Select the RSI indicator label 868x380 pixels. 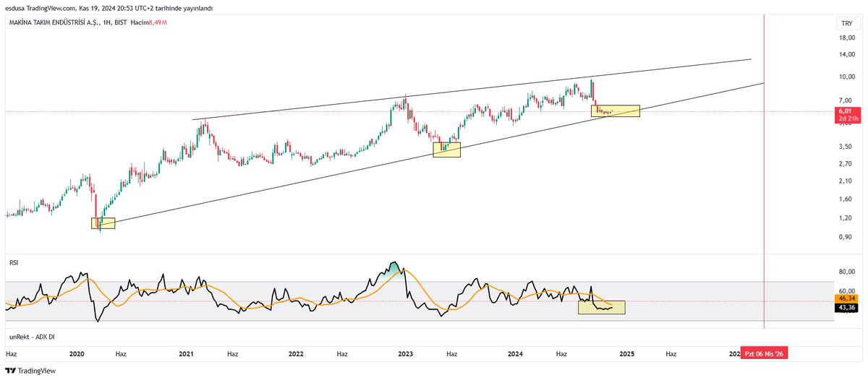coord(13,262)
